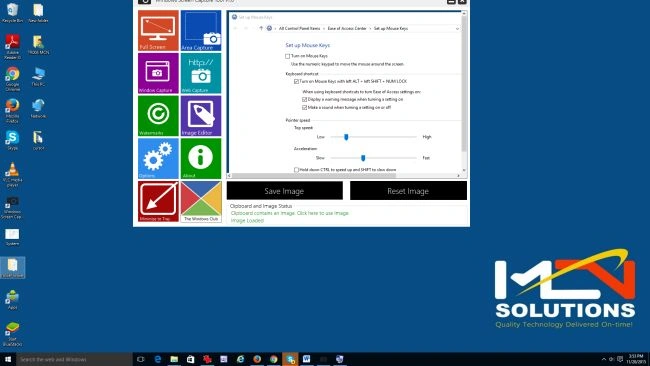650x366 pixels.
Task: Select Windows Screen Capture desktop shortcut
Action: click(x=12, y=207)
